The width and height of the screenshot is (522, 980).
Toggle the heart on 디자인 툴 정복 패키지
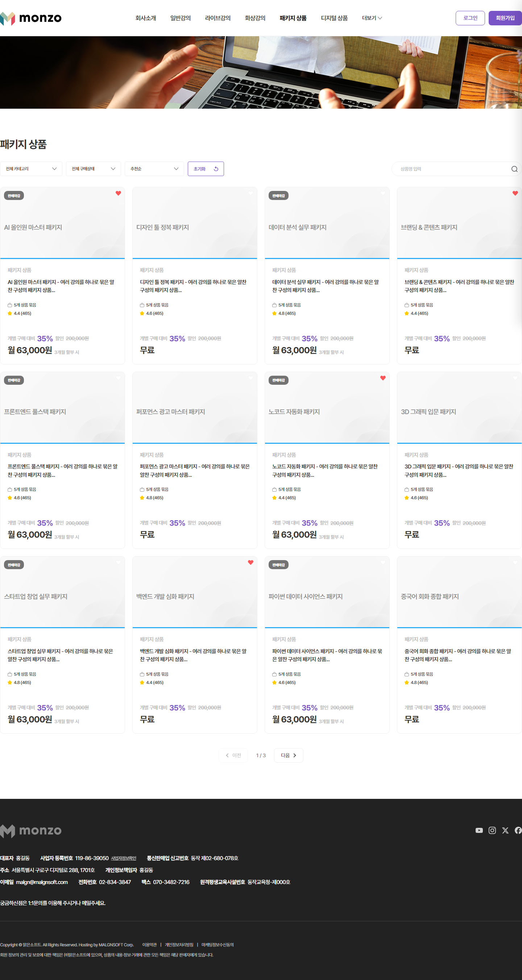[x=250, y=193]
